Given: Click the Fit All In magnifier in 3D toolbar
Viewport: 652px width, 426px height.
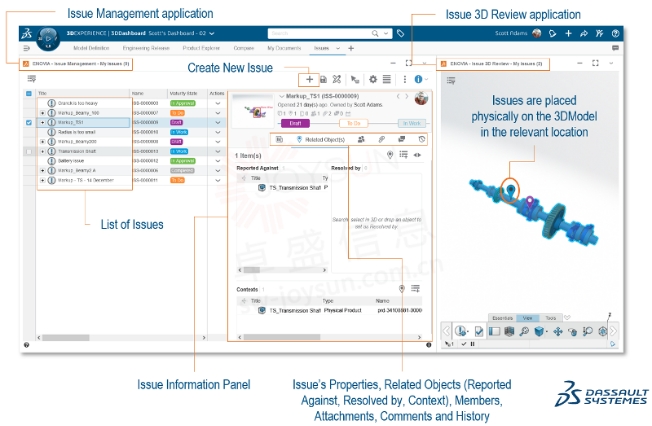Looking at the screenshot, I should 524,331.
